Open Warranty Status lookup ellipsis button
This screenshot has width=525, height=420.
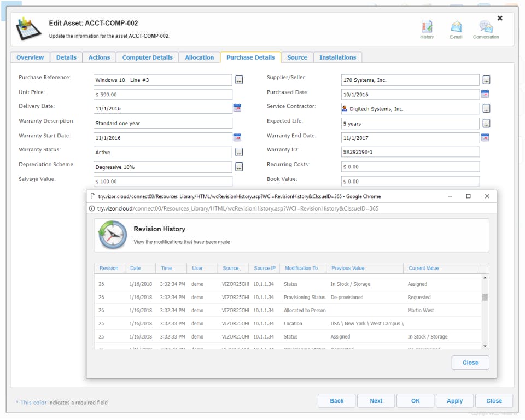[x=239, y=152]
